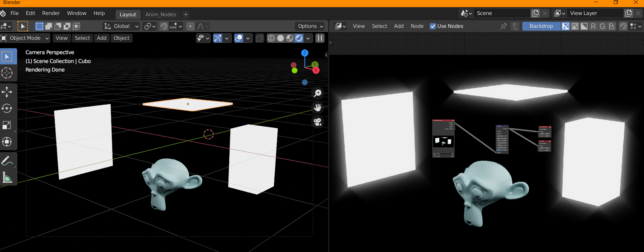Open the gizmo options dropdown
The width and height of the screenshot is (644, 252).
(x=227, y=38)
